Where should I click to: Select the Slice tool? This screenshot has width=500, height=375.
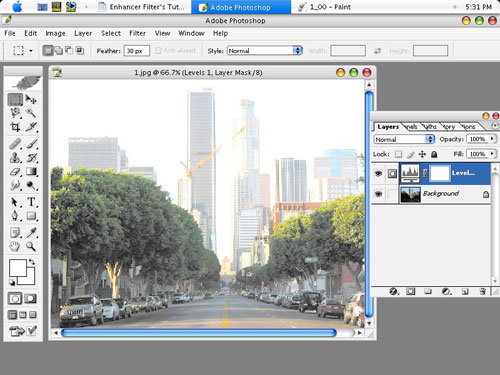tap(31, 127)
